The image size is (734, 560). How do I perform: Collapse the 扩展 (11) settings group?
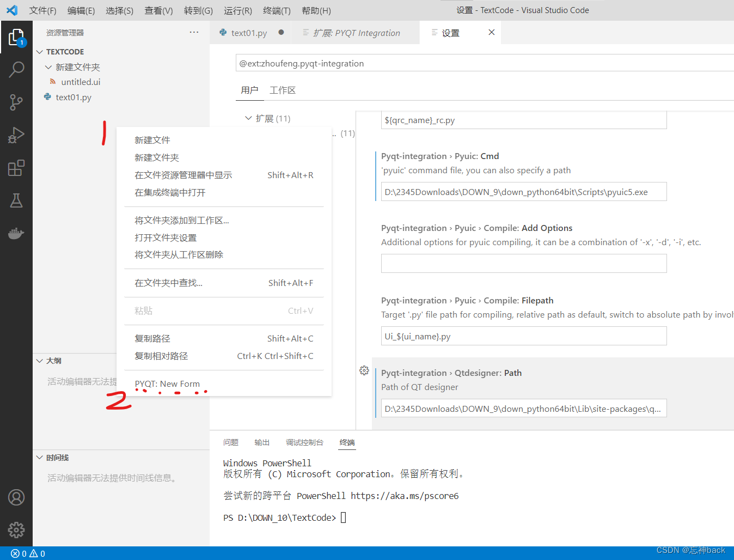(248, 118)
